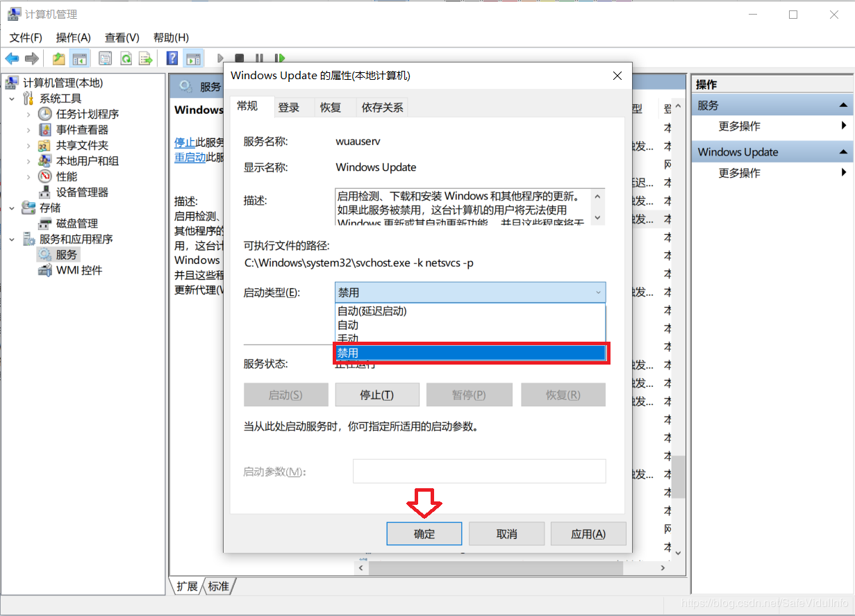Click the Stop Service square icon in toolbar

(240, 58)
